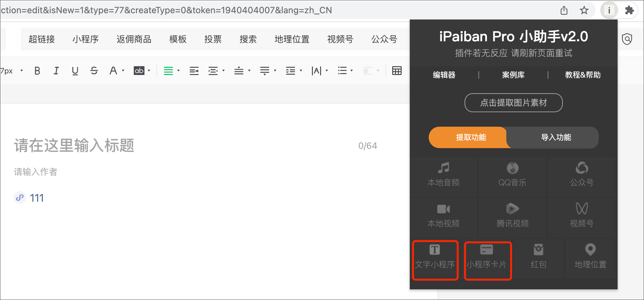Open the 超链接 menu item
This screenshot has height=300, width=644.
click(x=42, y=39)
